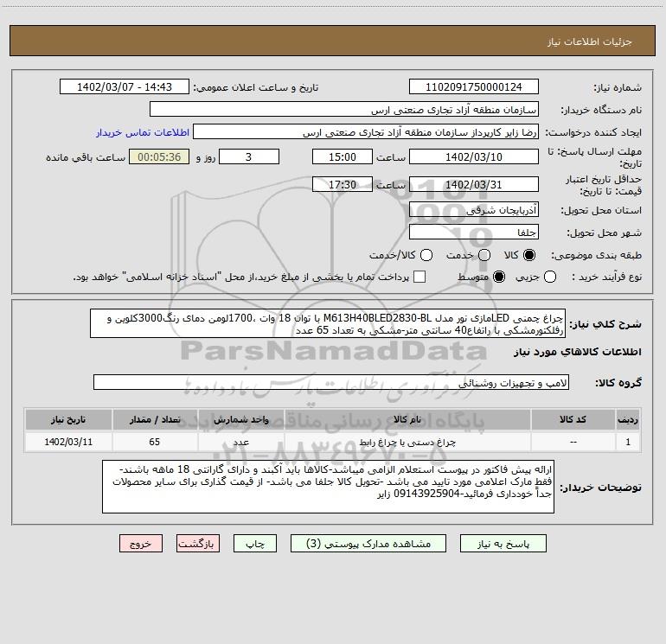The image size is (666, 644).
Task: Select the کالا radio button
Action: tap(529, 255)
